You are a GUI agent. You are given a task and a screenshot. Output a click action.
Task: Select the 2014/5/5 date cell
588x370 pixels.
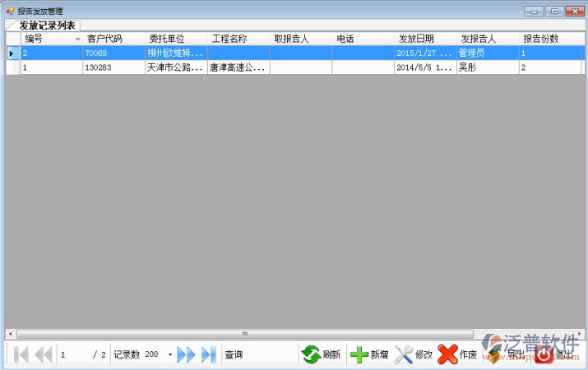425,67
